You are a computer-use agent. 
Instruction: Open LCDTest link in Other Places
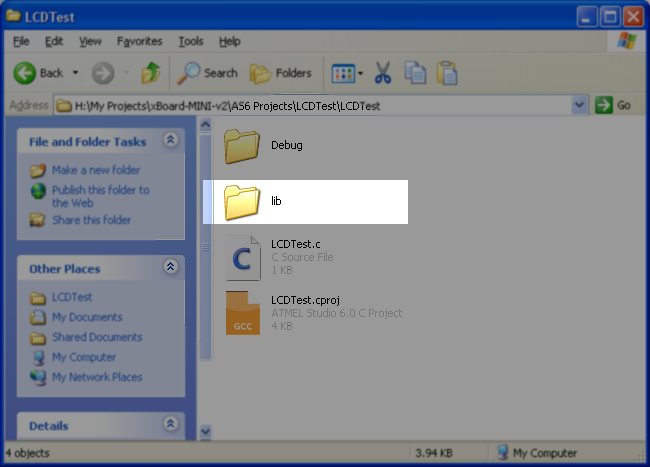[72, 297]
